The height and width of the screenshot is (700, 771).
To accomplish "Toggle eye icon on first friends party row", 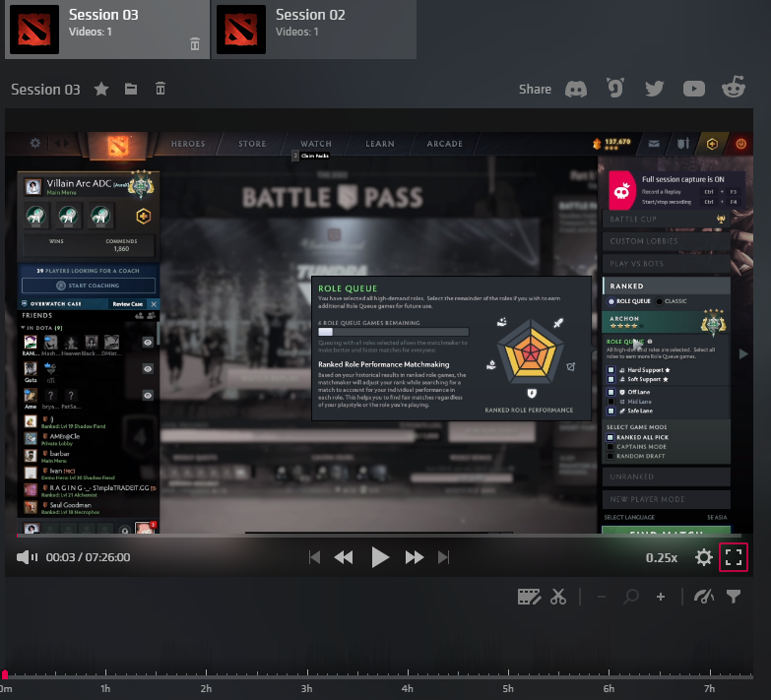I will [148, 343].
